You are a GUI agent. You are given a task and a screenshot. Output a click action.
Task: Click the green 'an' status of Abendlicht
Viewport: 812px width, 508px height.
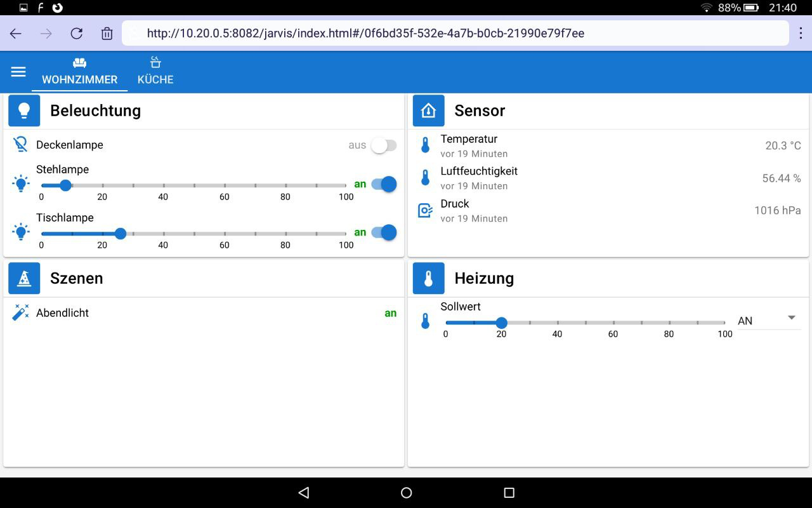(x=390, y=313)
